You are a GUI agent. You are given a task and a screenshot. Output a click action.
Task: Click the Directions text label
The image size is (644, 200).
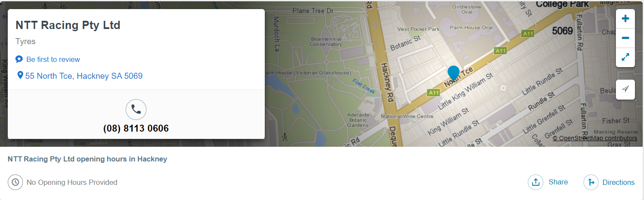(619, 182)
